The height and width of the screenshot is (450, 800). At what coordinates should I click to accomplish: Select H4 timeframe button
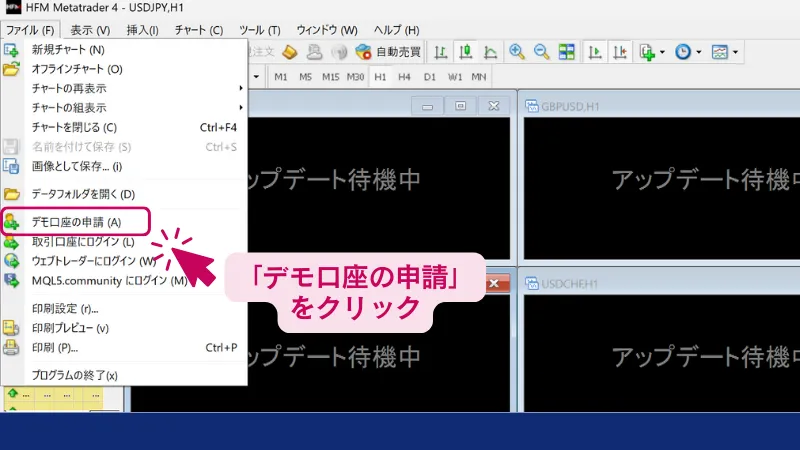[405, 77]
